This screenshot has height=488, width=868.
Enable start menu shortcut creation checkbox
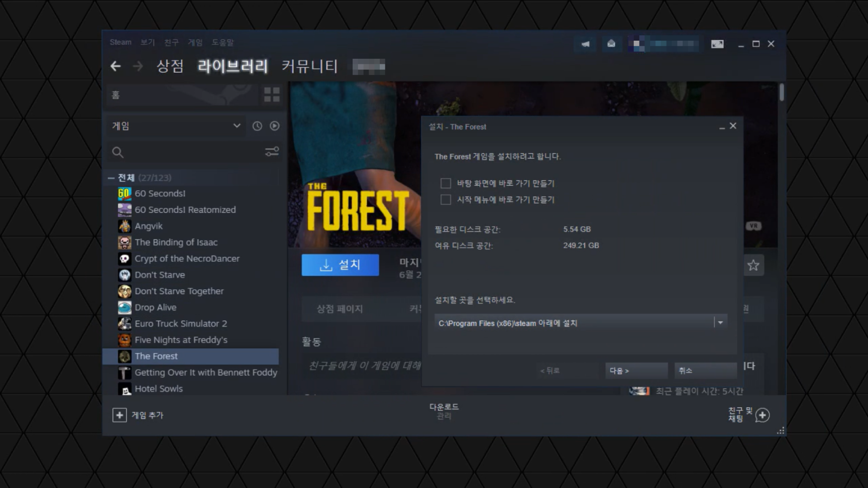(x=446, y=199)
